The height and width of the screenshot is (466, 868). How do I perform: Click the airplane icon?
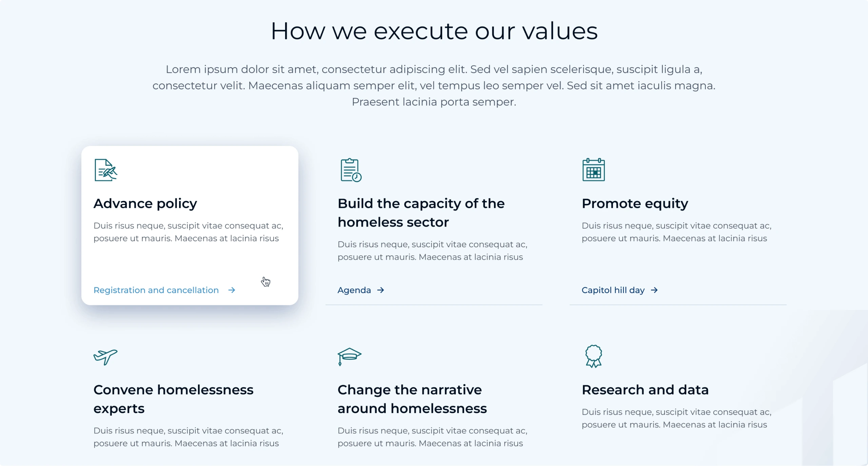click(x=105, y=357)
